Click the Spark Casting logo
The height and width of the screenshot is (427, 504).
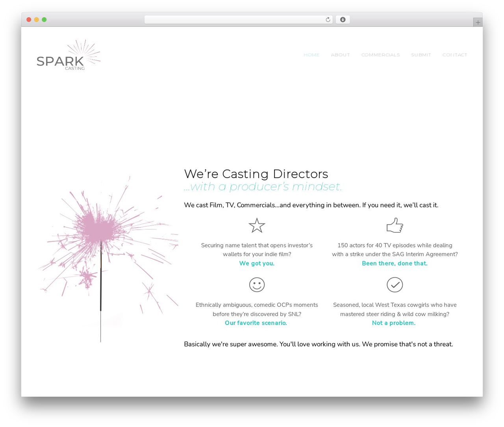69,55
